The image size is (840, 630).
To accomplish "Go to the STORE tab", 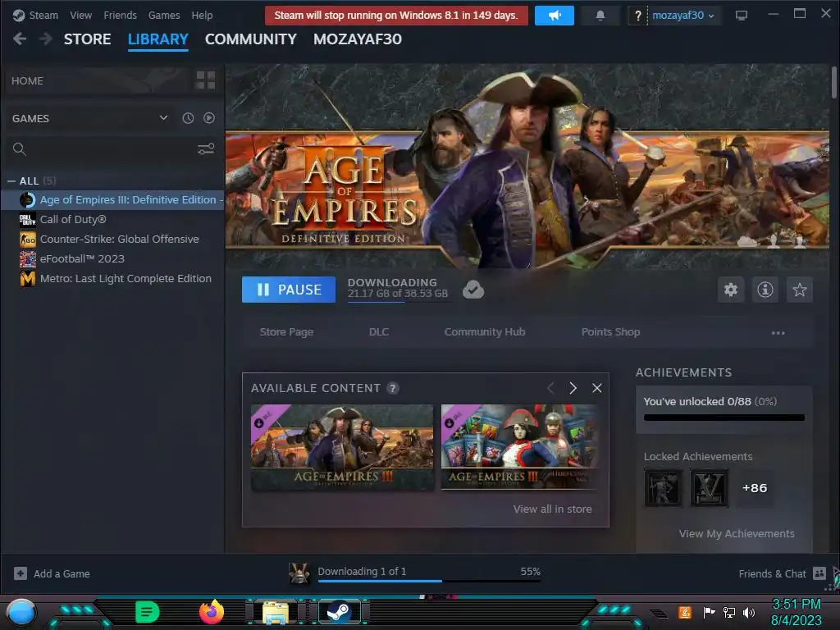I will point(87,39).
